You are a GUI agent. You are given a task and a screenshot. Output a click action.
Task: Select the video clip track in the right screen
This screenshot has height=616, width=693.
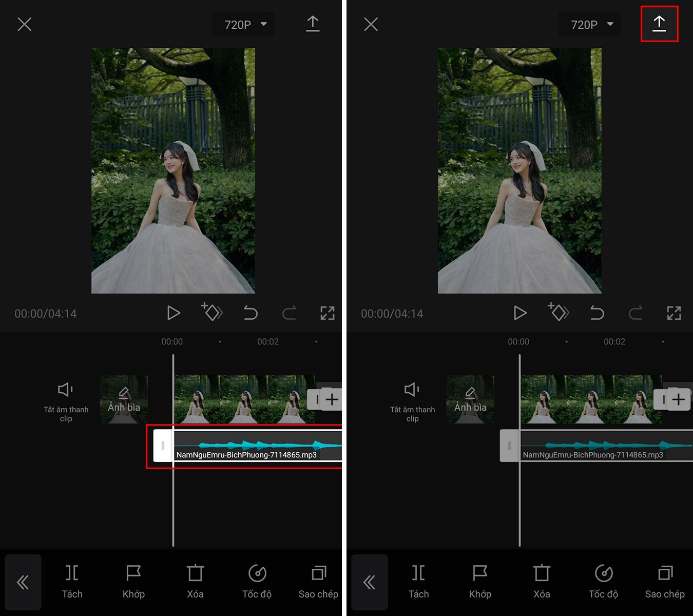pyautogui.click(x=591, y=399)
